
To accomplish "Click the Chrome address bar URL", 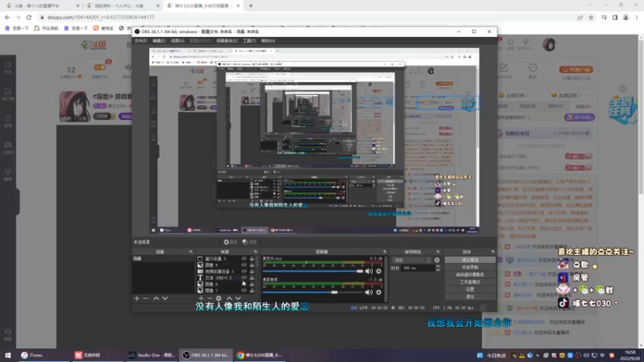I will pos(101,18).
